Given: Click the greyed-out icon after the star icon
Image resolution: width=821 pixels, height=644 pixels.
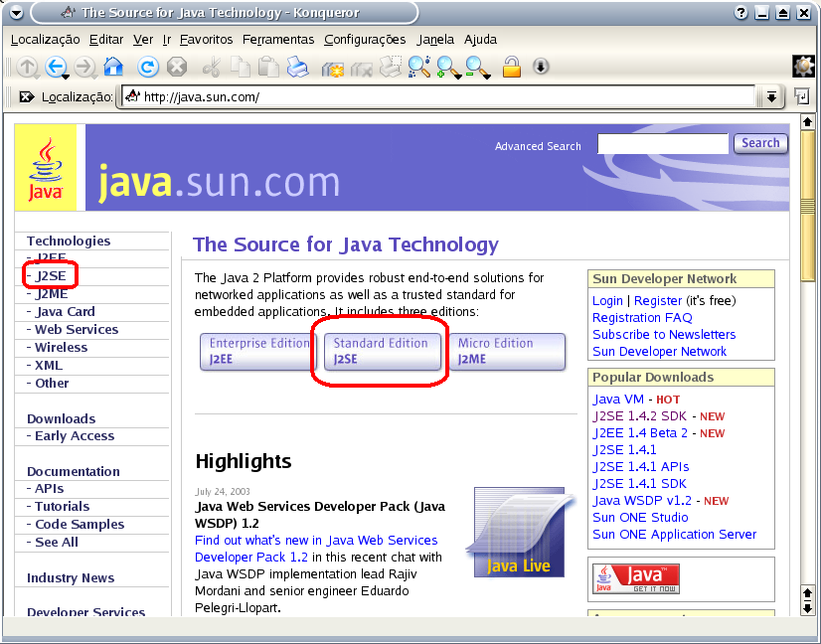Looking at the screenshot, I should click(x=361, y=68).
